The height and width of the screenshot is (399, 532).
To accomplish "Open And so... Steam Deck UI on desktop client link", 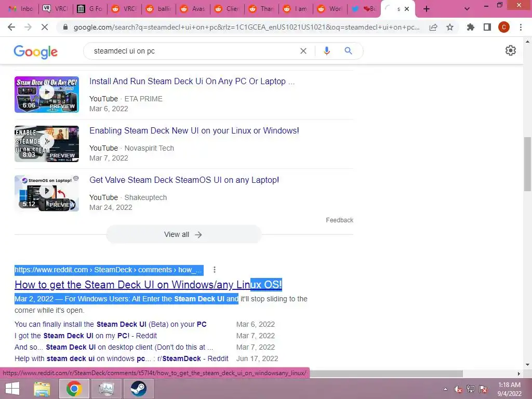I will [114, 348].
